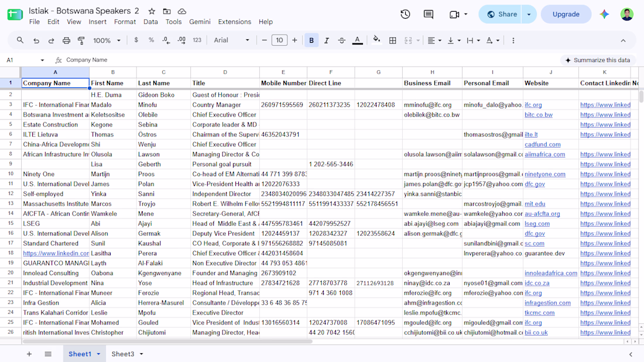Viewport: 644px width, 362px height.
Task: Star this spreadsheet document
Action: 152,11
